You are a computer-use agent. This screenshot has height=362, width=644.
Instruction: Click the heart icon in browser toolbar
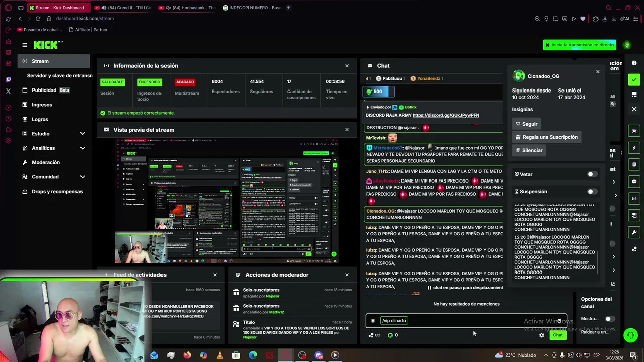click(x=583, y=19)
